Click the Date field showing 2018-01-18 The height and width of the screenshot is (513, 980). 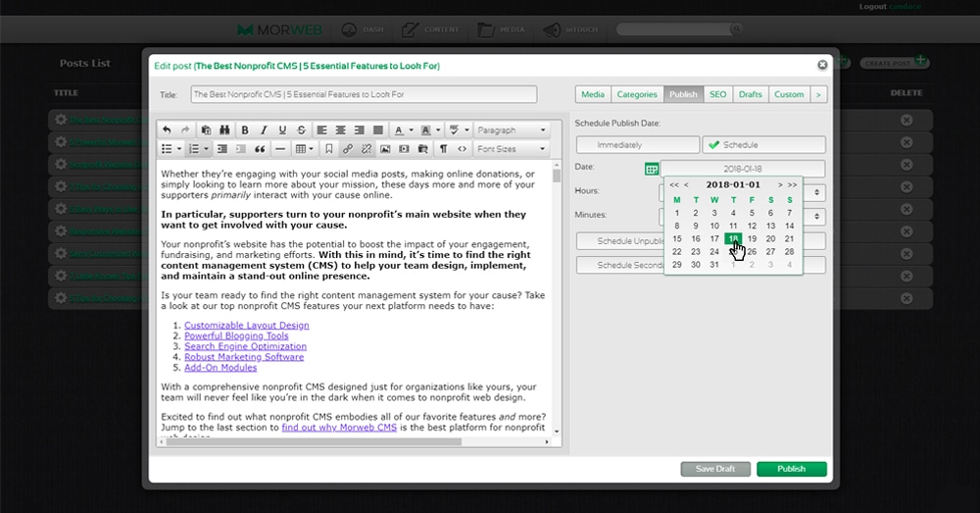pos(743,169)
